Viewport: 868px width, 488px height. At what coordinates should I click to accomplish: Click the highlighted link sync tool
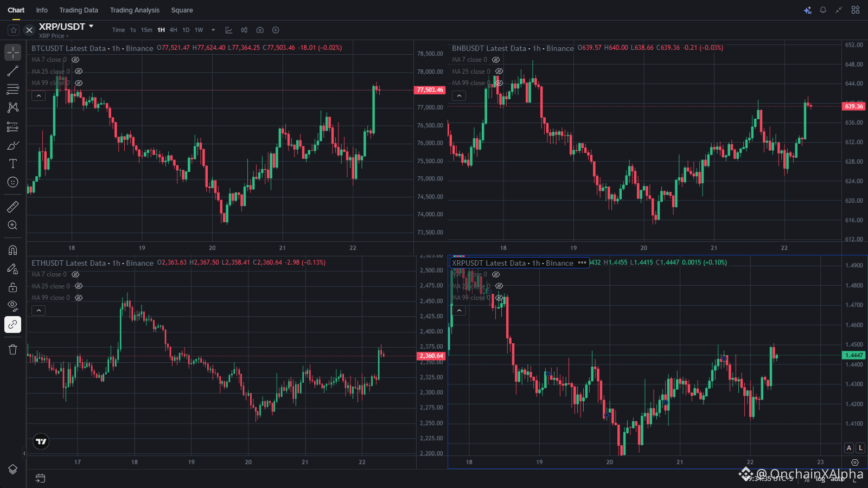point(13,324)
